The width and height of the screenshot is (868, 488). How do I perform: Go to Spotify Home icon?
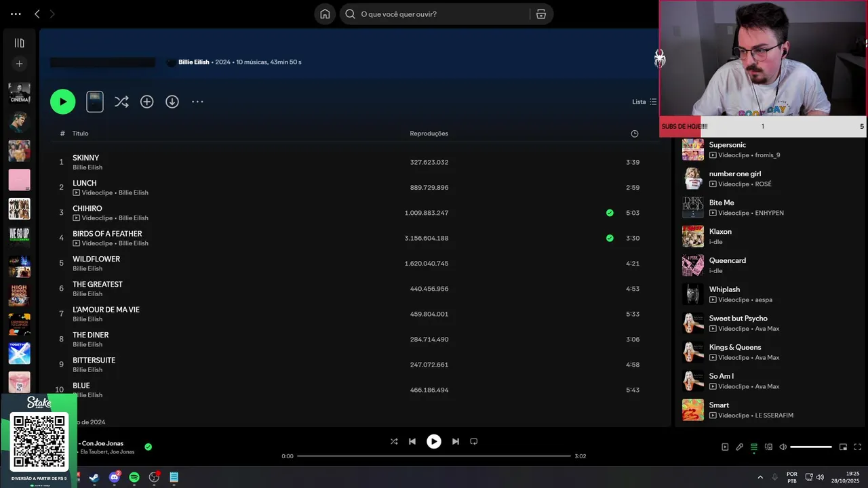click(x=325, y=14)
